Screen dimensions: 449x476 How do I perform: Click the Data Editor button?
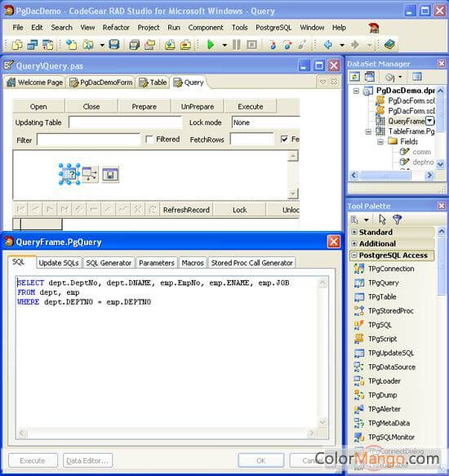point(87,460)
